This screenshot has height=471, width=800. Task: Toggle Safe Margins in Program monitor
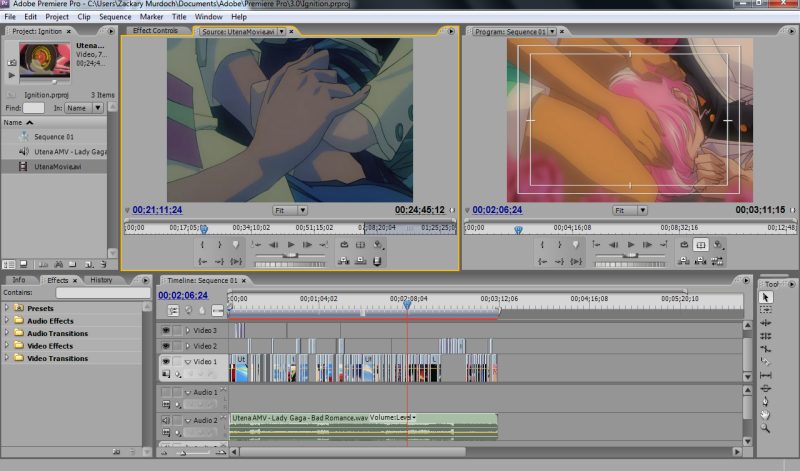(701, 245)
